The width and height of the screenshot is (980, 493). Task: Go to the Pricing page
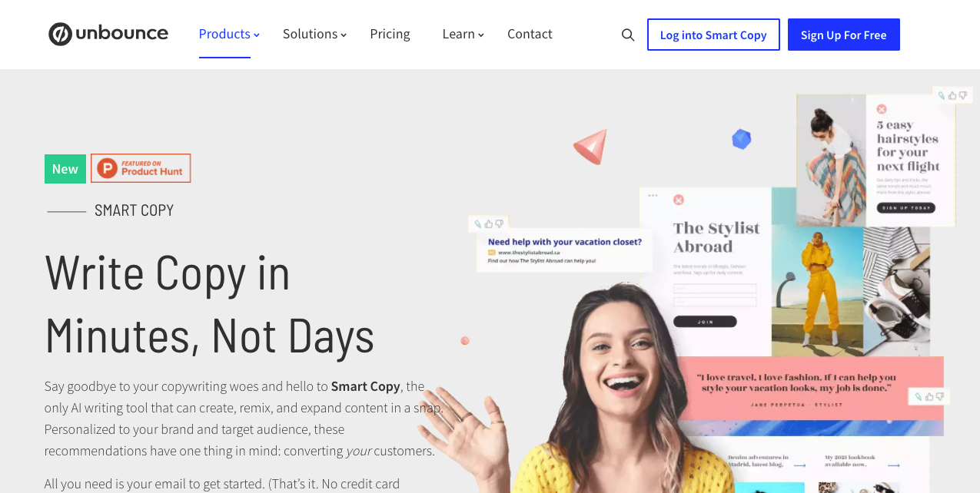coord(390,34)
